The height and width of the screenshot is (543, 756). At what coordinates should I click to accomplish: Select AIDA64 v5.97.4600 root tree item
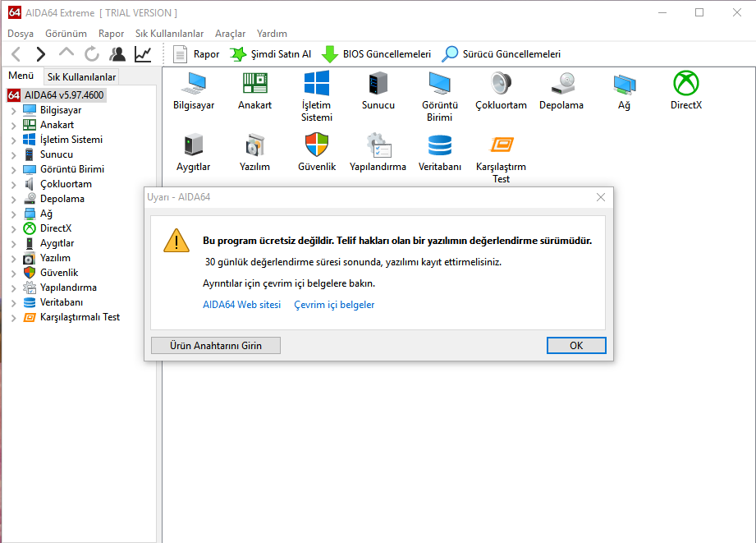click(x=57, y=95)
